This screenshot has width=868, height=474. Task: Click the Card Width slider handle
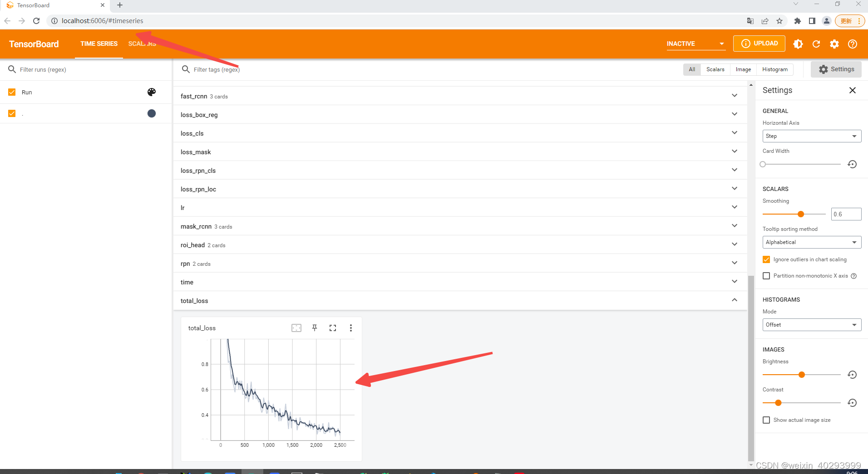[763, 164]
